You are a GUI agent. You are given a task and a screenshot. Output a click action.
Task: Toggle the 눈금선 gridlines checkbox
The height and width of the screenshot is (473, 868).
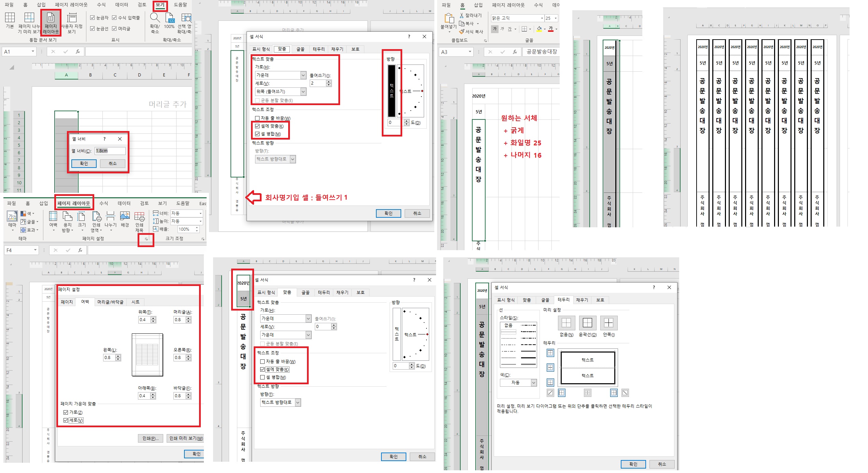point(93,29)
